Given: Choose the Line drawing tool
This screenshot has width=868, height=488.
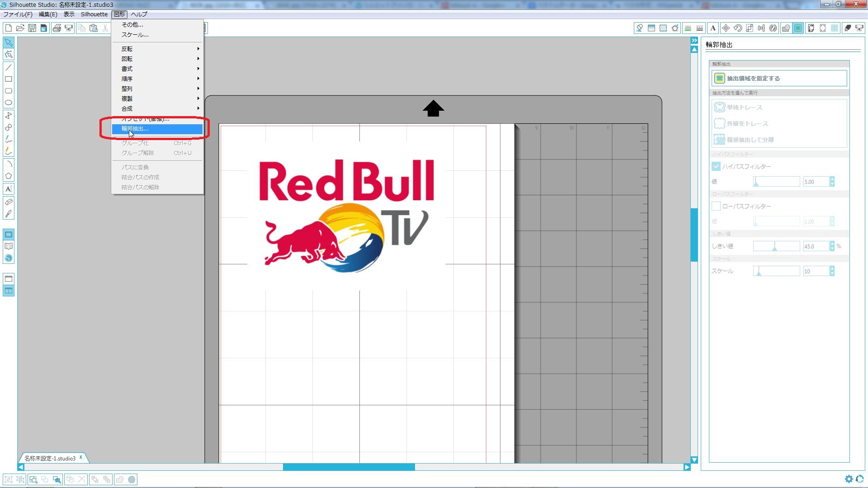Looking at the screenshot, I should tap(9, 67).
